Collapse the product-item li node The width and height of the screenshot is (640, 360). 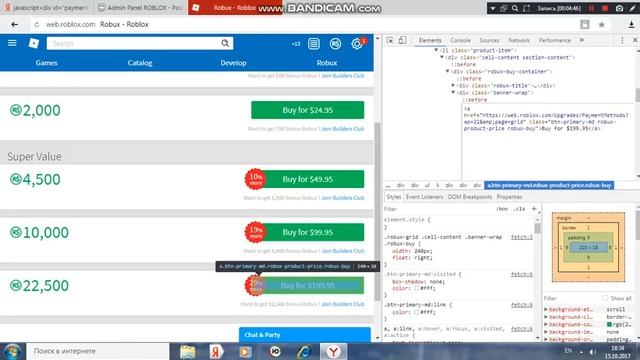436,50
